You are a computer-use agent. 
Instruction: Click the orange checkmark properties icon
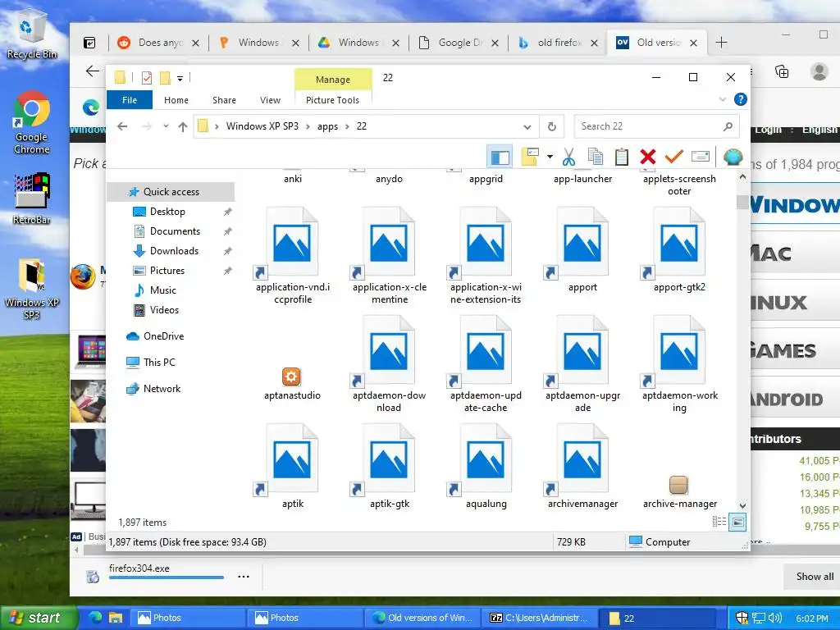click(674, 157)
